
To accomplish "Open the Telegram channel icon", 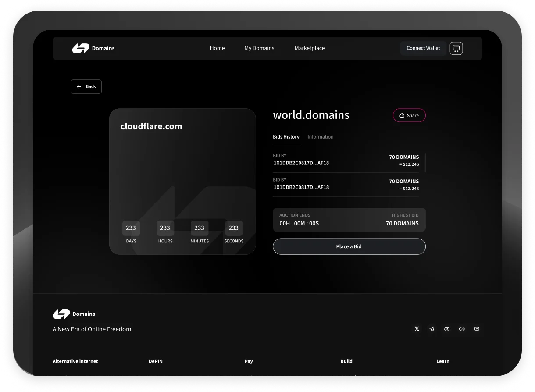I will pyautogui.click(x=432, y=329).
